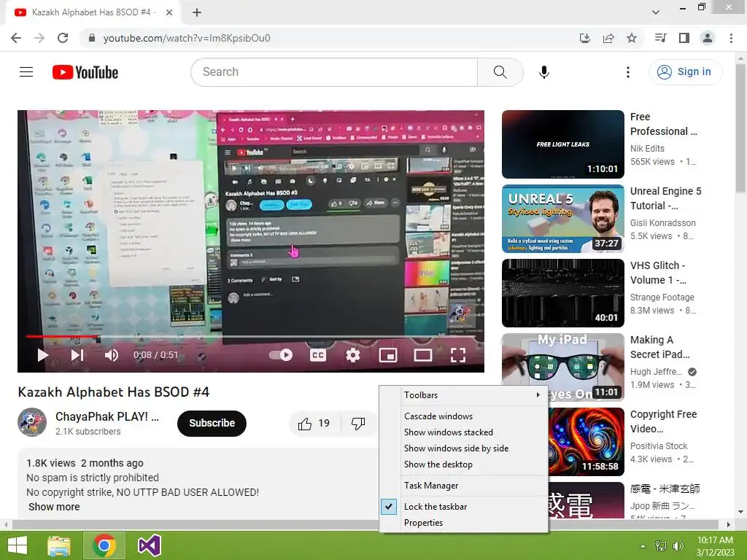Show hidden system tray icons
This screenshot has height=560, width=747.
(643, 546)
